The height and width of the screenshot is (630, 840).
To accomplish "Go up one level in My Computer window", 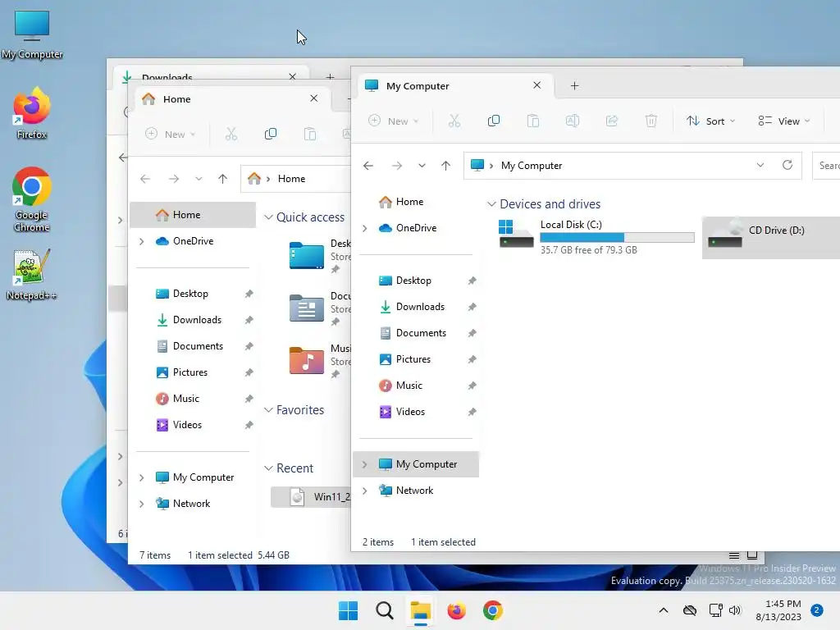I will coord(445,166).
